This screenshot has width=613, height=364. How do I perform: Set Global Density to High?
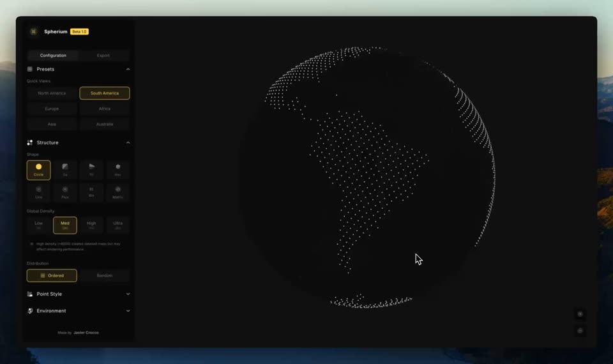click(91, 225)
